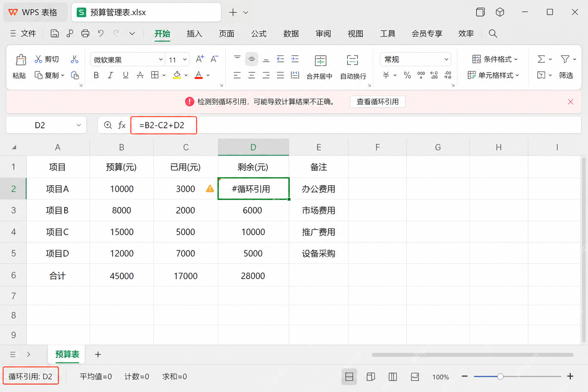
Task: Increase font size with A+ icon
Action: click(199, 59)
